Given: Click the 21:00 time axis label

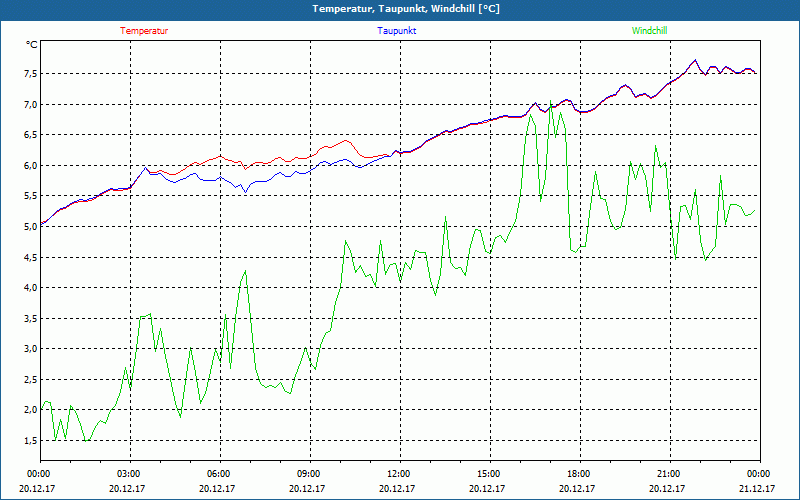Looking at the screenshot, I should point(670,474).
